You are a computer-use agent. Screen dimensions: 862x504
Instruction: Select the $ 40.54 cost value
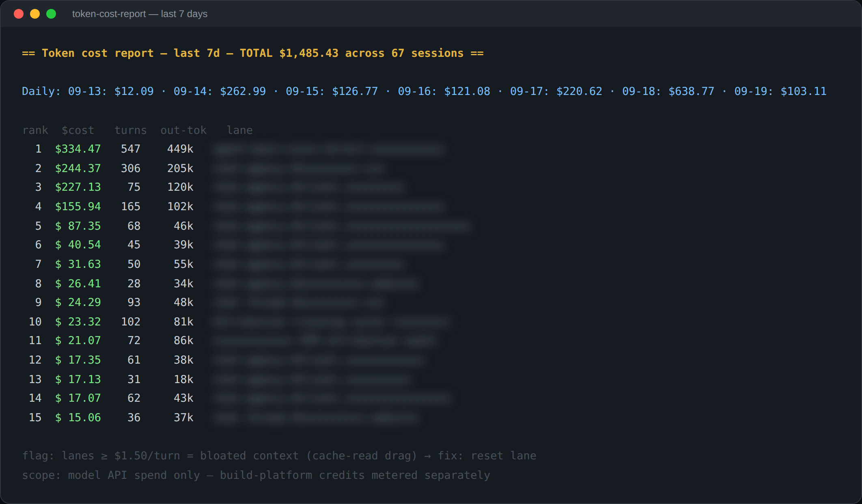78,245
